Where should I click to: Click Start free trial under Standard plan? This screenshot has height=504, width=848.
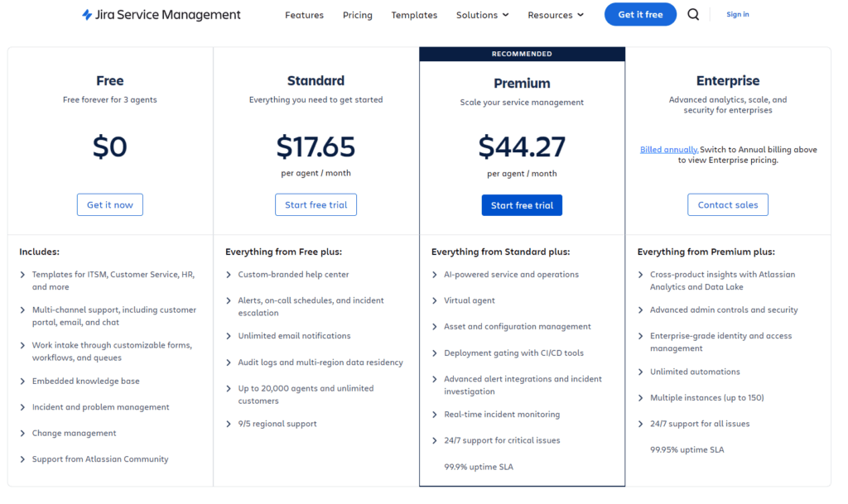tap(316, 204)
